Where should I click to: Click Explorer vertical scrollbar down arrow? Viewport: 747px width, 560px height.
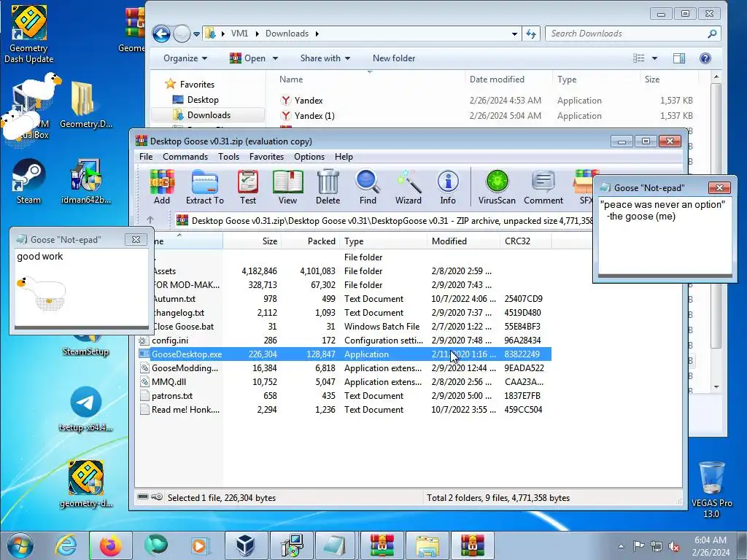coord(716,387)
